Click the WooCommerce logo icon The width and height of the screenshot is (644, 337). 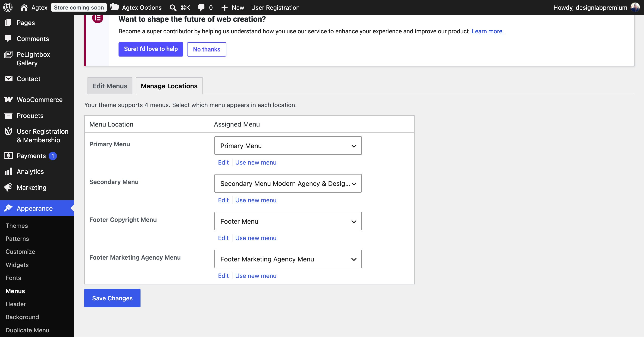pos(8,99)
